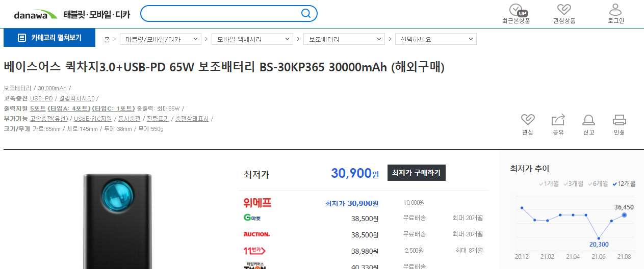Open the 5포트 spec link
Viewport: 644px width, 269px height.
click(x=38, y=109)
